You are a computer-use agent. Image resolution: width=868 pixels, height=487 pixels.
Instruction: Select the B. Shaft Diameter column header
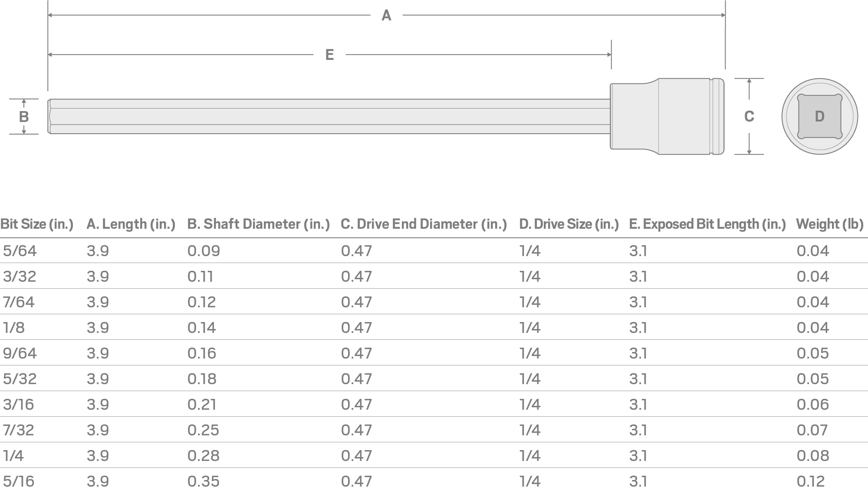click(x=258, y=224)
